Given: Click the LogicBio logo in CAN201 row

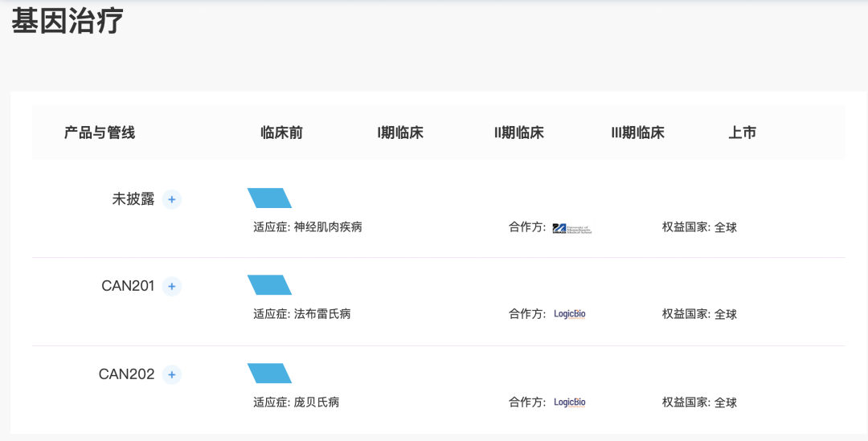Looking at the screenshot, I should click(x=570, y=314).
